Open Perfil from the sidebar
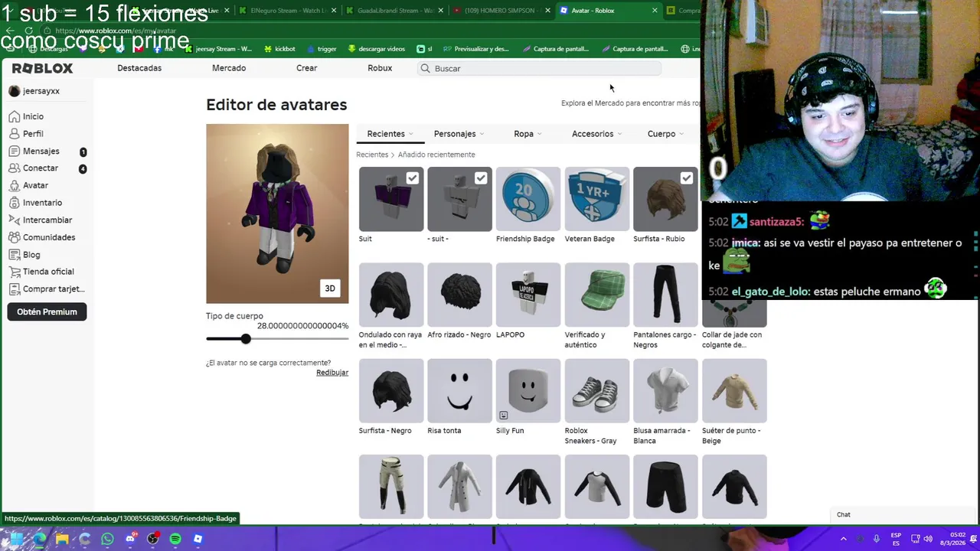 (x=27, y=134)
